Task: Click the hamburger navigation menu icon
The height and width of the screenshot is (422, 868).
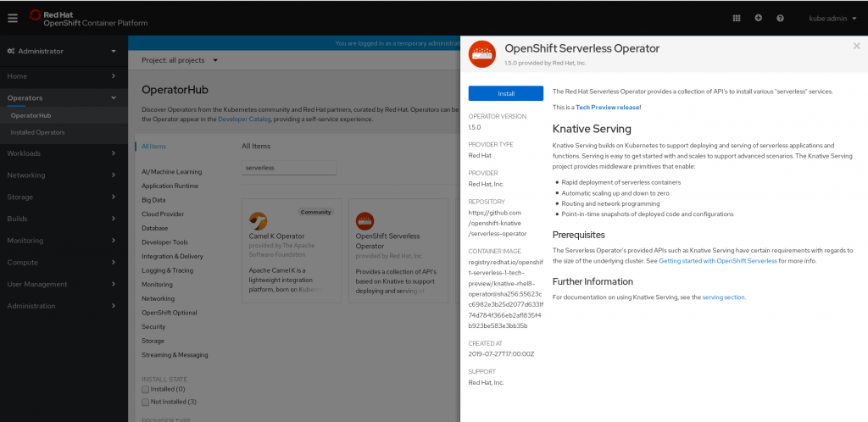Action: [x=12, y=18]
